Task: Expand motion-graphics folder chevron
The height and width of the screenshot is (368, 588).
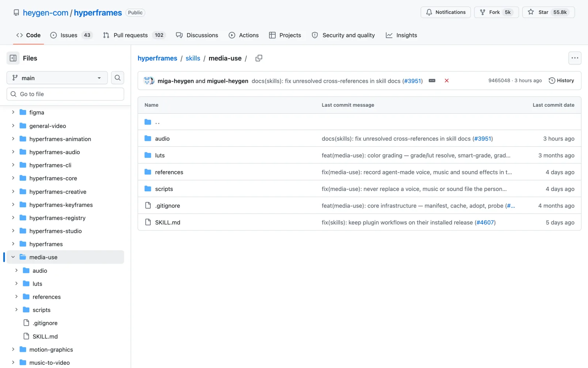Action: [x=13, y=349]
